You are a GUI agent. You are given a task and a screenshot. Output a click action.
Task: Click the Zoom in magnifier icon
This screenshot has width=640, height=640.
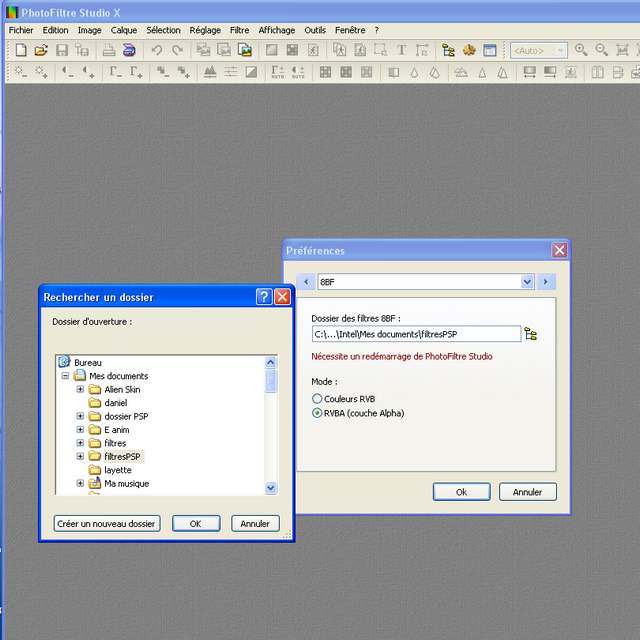coord(580,50)
